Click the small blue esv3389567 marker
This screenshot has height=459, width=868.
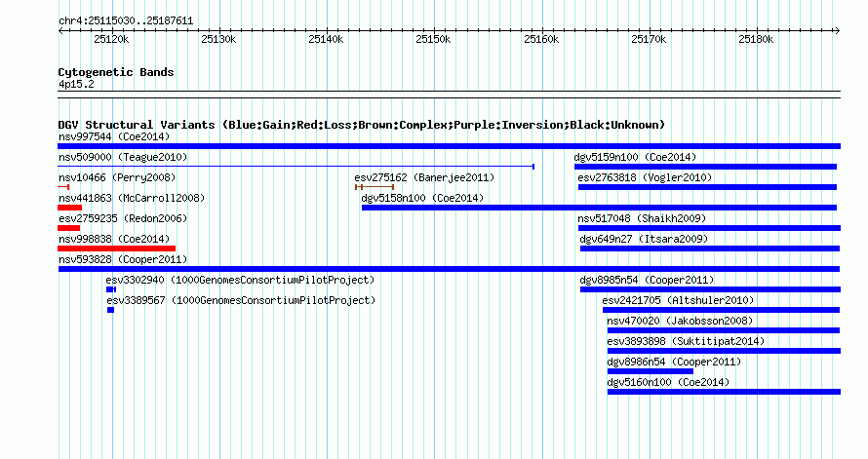click(111, 310)
